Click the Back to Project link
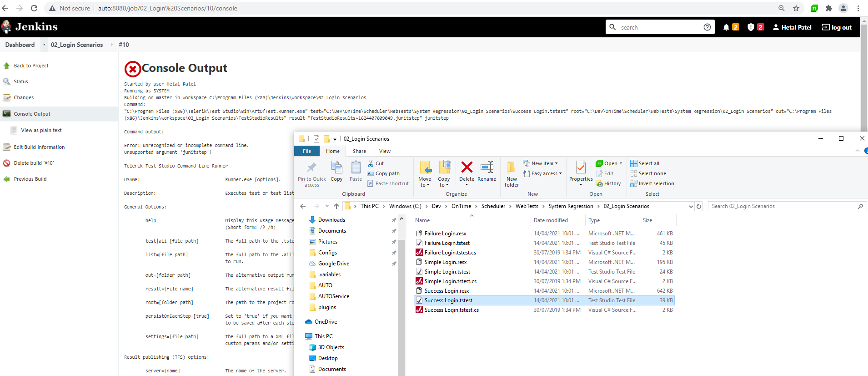Viewport: 868px width, 376px height. click(x=31, y=66)
